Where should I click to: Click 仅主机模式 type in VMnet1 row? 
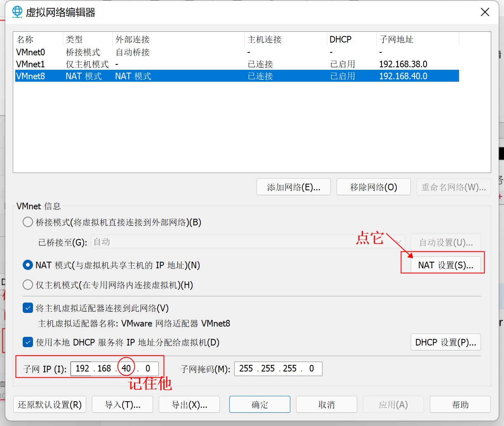pos(87,64)
